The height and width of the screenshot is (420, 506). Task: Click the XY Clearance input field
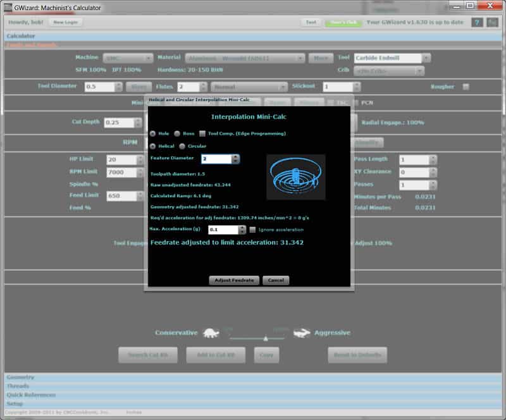pyautogui.click(x=414, y=172)
